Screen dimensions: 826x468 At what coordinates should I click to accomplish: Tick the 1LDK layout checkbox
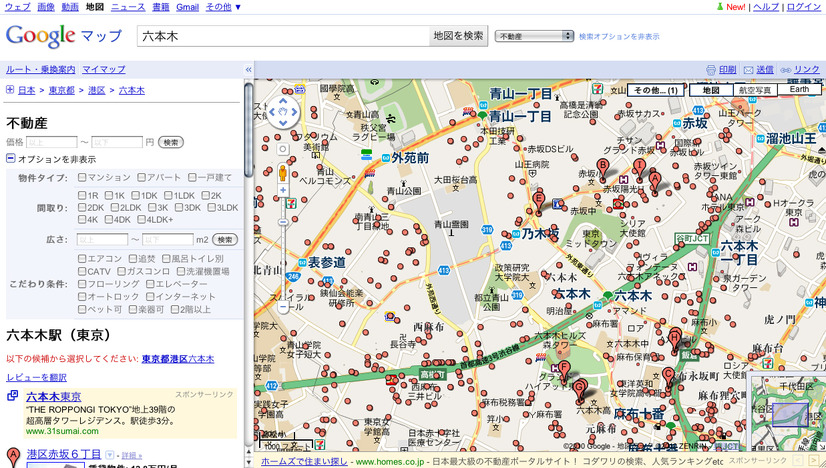(x=168, y=195)
